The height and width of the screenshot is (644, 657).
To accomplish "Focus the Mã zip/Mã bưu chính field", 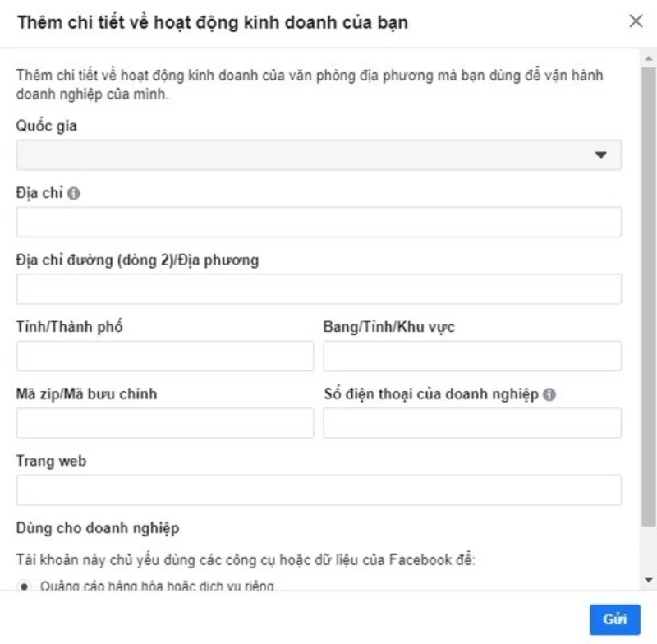I will (x=164, y=423).
